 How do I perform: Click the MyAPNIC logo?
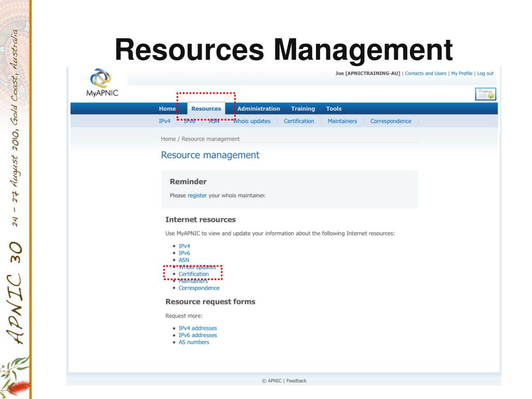[x=102, y=83]
